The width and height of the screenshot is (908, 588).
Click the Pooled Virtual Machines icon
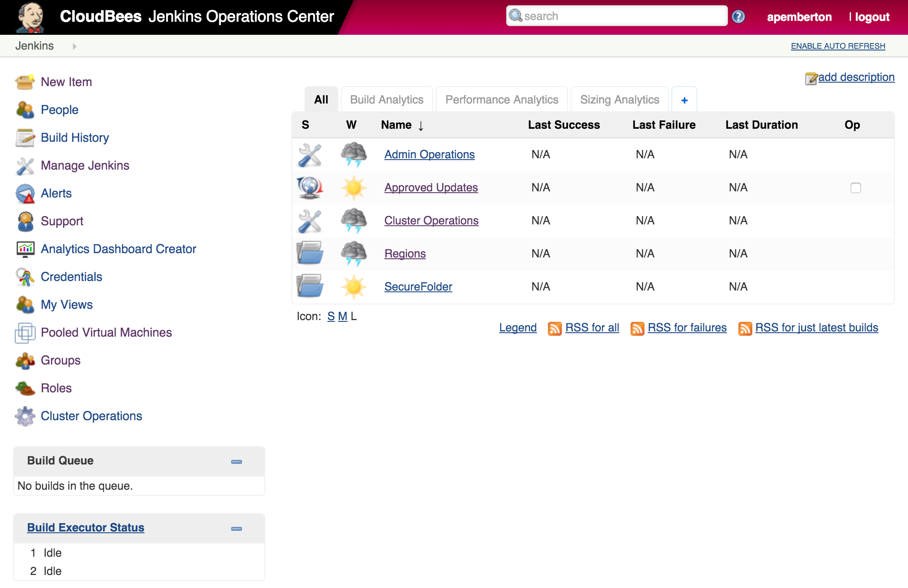(25, 333)
